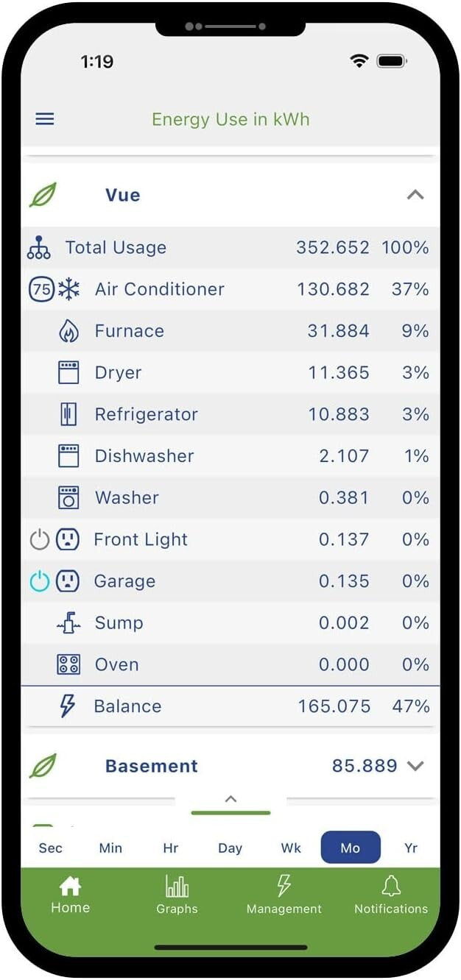Collapse the Vue device section

pos(416,194)
